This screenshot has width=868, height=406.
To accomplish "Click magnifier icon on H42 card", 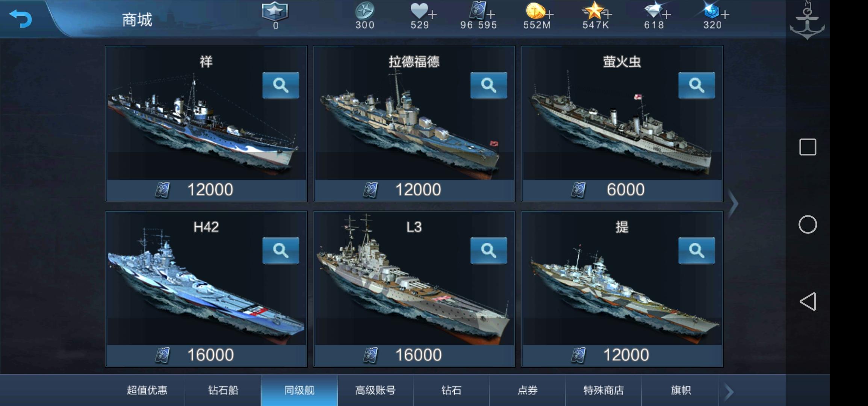I will (281, 250).
